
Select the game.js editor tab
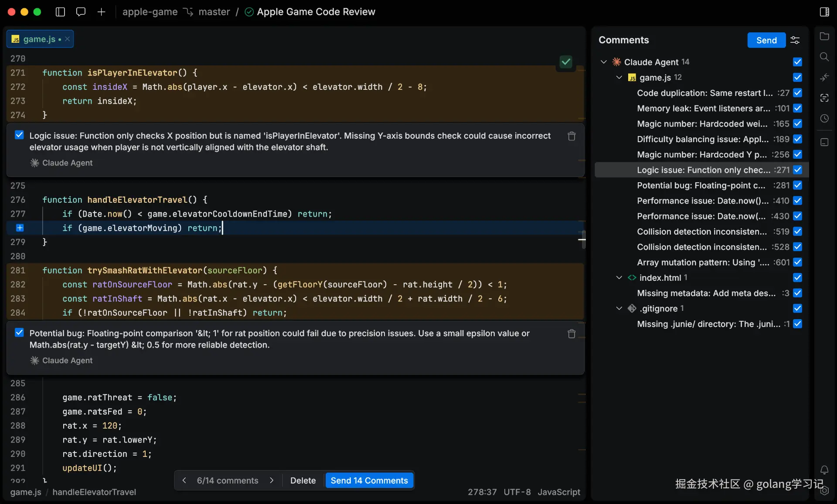pos(39,39)
